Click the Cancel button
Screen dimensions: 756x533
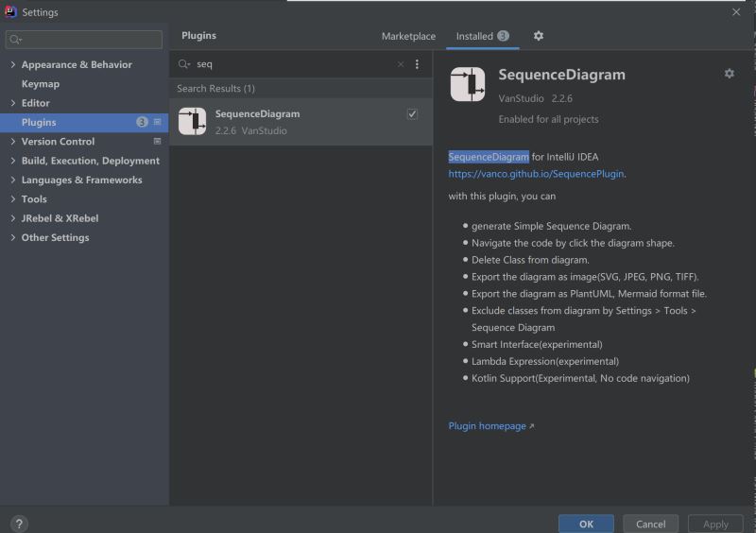(x=650, y=524)
